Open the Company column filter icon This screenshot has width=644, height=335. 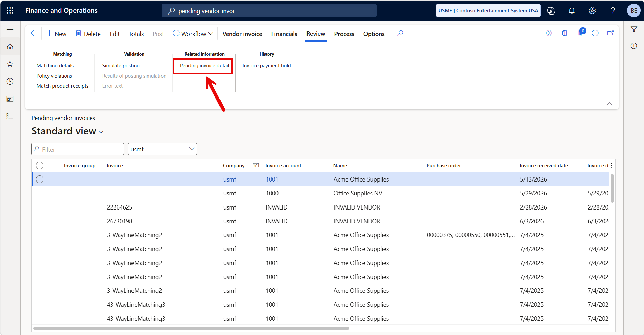coord(256,165)
